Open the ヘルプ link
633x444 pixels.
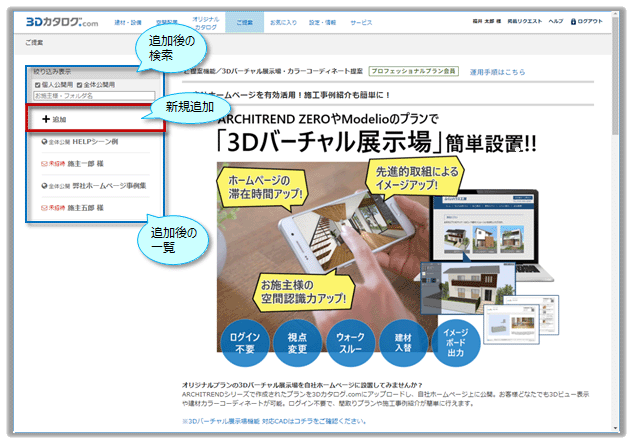(x=556, y=21)
